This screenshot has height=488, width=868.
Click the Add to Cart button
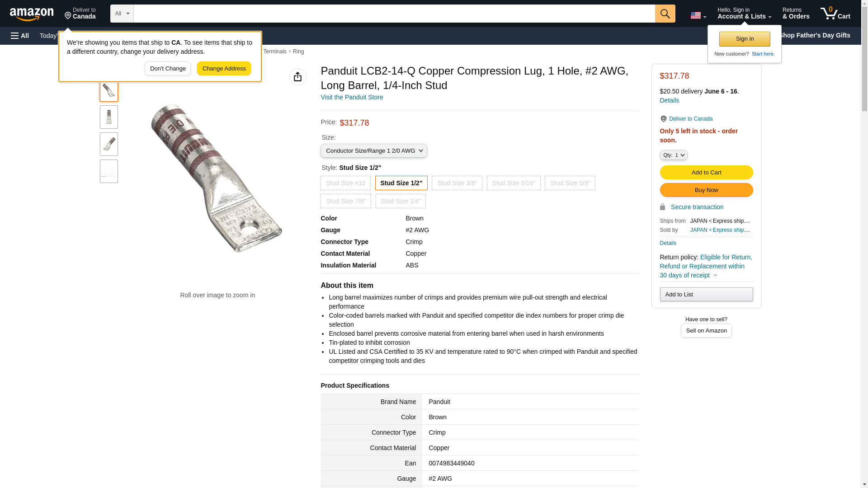pyautogui.click(x=706, y=173)
